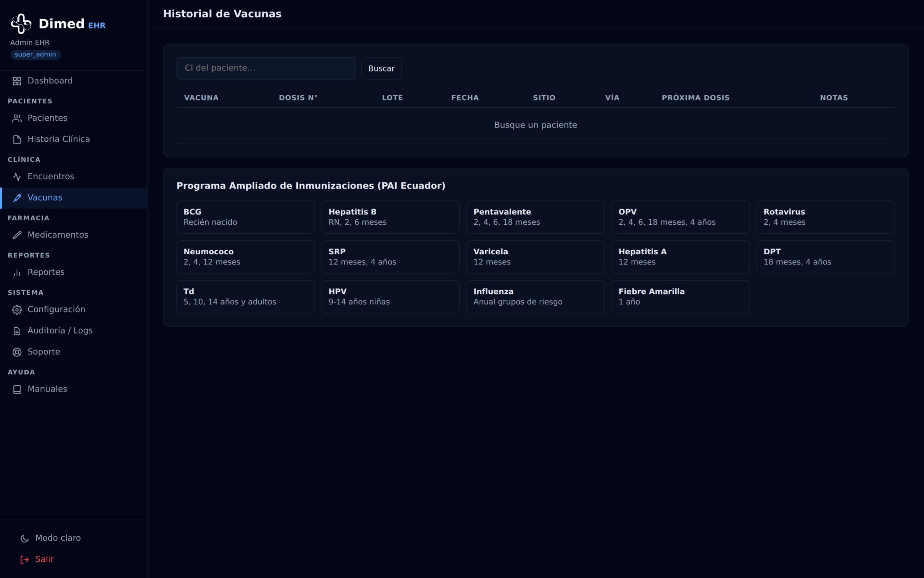Select the Pentavalente vaccine card
Image resolution: width=924 pixels, height=578 pixels.
(535, 217)
